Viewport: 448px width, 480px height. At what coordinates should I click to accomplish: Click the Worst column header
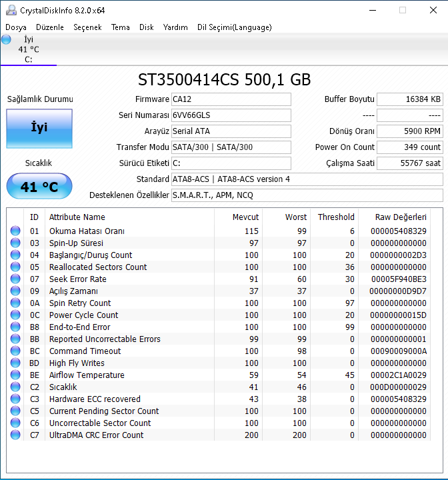point(286,217)
